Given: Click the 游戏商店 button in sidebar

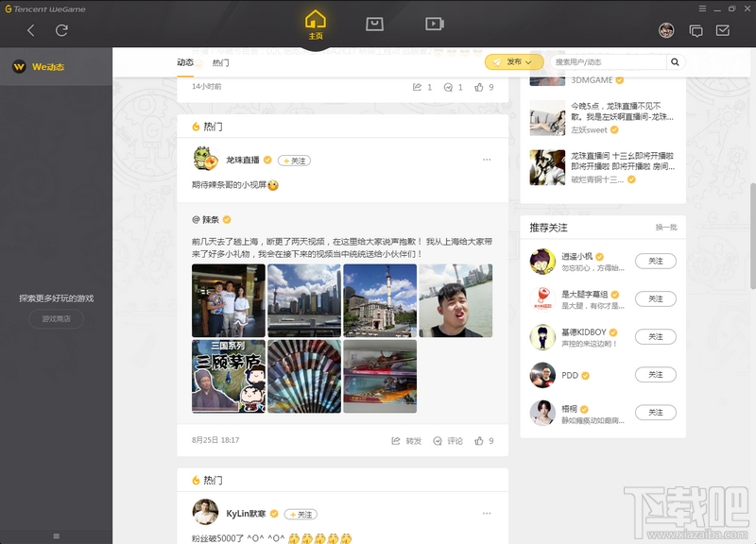Looking at the screenshot, I should tap(57, 318).
